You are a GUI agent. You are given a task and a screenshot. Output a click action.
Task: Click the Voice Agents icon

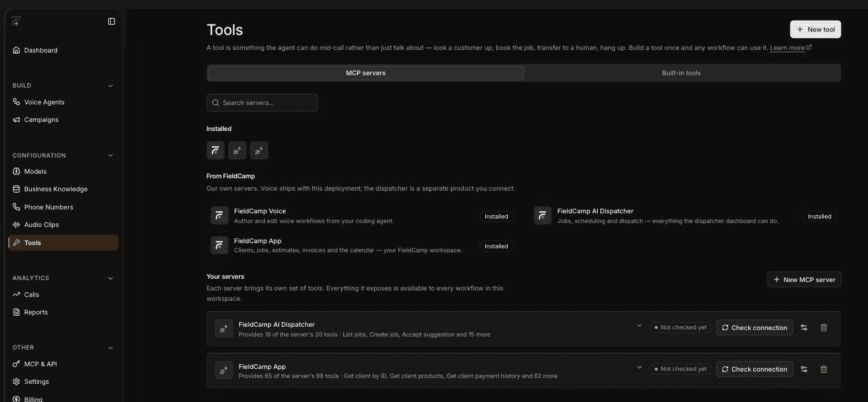(x=17, y=102)
